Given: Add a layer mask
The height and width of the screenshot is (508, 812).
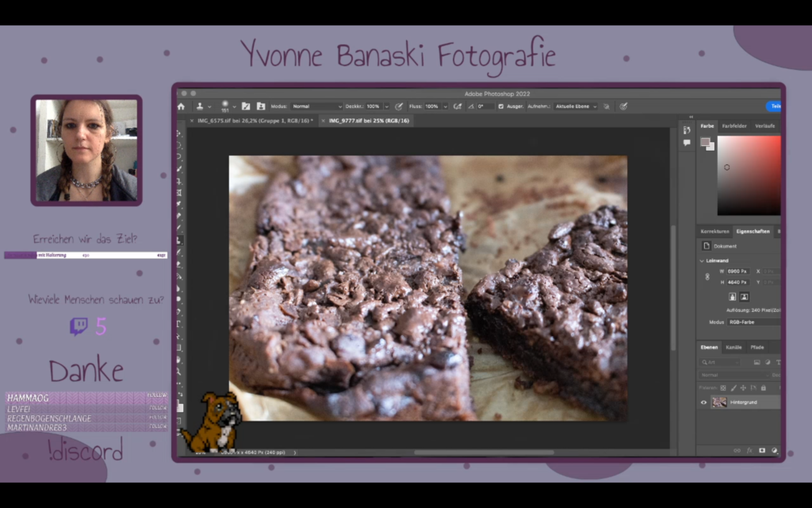Looking at the screenshot, I should coord(762,451).
